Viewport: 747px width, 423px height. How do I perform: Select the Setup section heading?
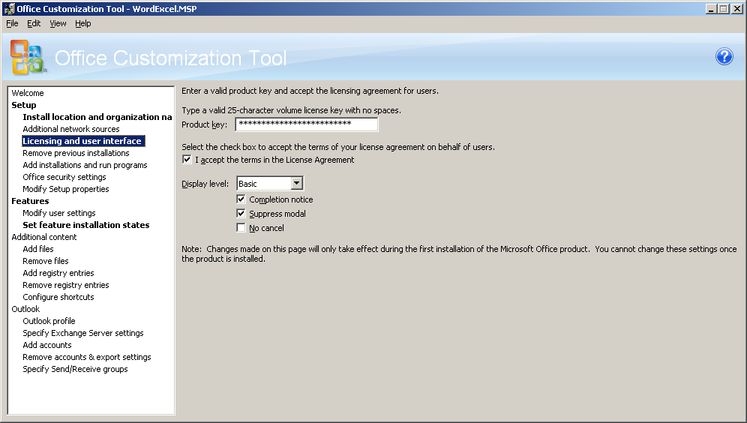24,105
